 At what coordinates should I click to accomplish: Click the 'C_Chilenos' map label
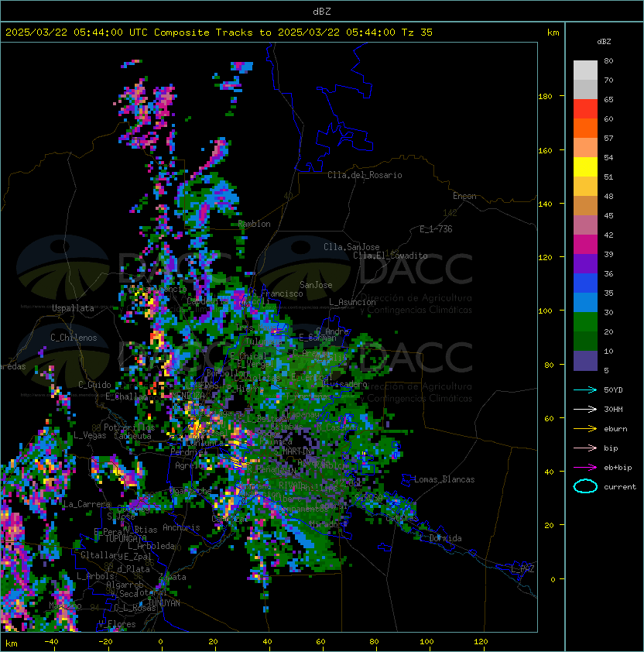74,338
